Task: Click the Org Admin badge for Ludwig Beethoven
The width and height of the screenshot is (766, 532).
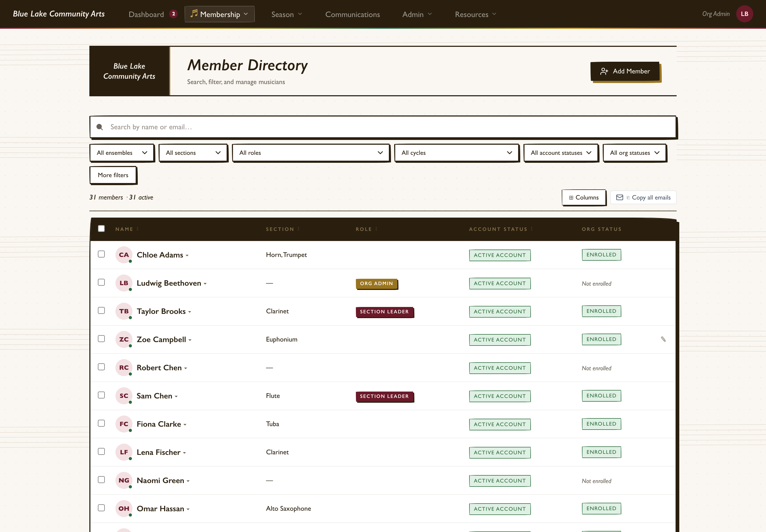Action: coord(376,283)
